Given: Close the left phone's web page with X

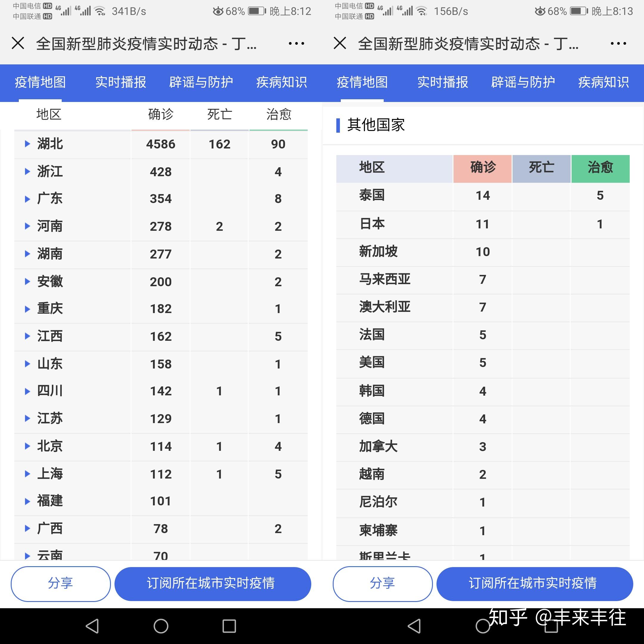Looking at the screenshot, I should coord(18,43).
